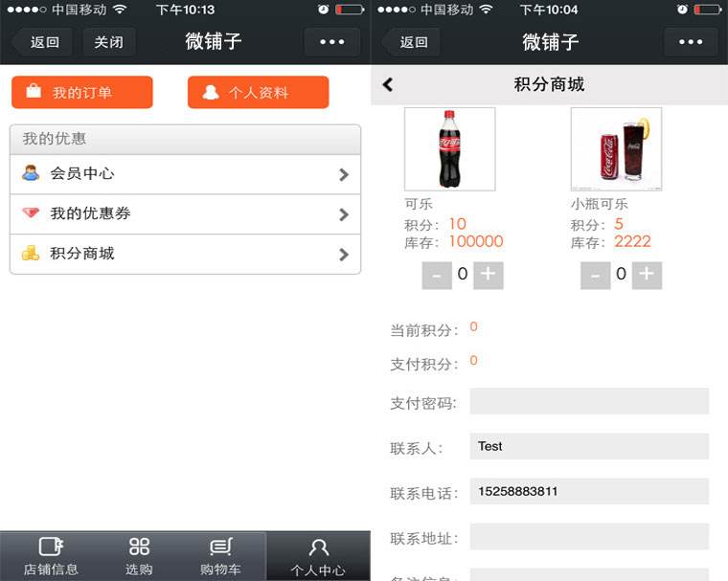Click the 积分商城 gold coins icon
This screenshot has width=728, height=581.
[x=32, y=254]
